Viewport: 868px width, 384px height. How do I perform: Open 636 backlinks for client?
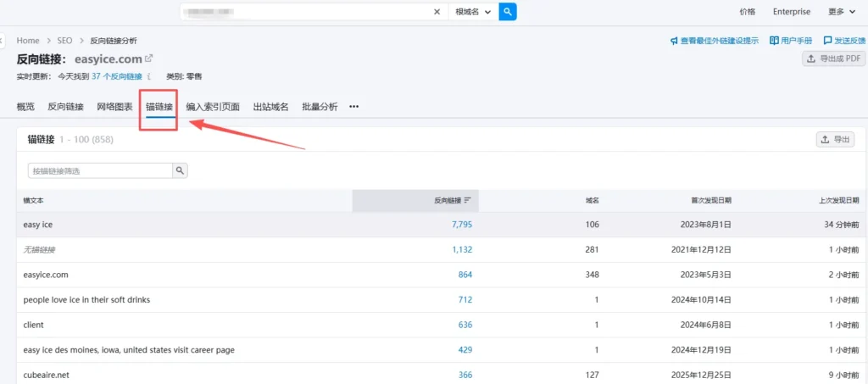click(x=465, y=325)
